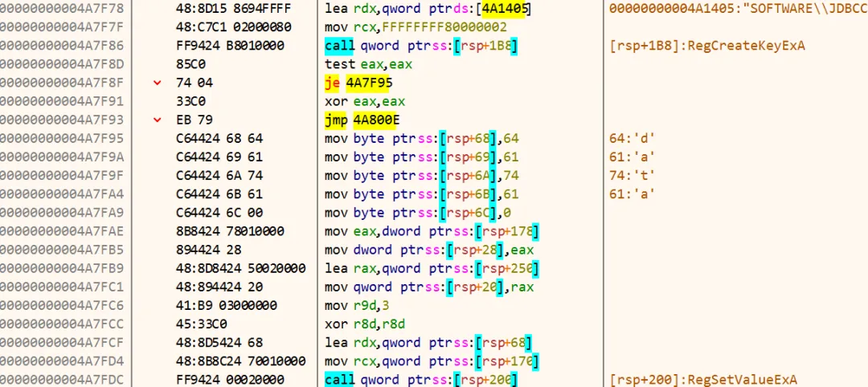Screen dimensions: 868x387
Task: Click the jump arrow beside je 4A7F95
Action: (158, 83)
